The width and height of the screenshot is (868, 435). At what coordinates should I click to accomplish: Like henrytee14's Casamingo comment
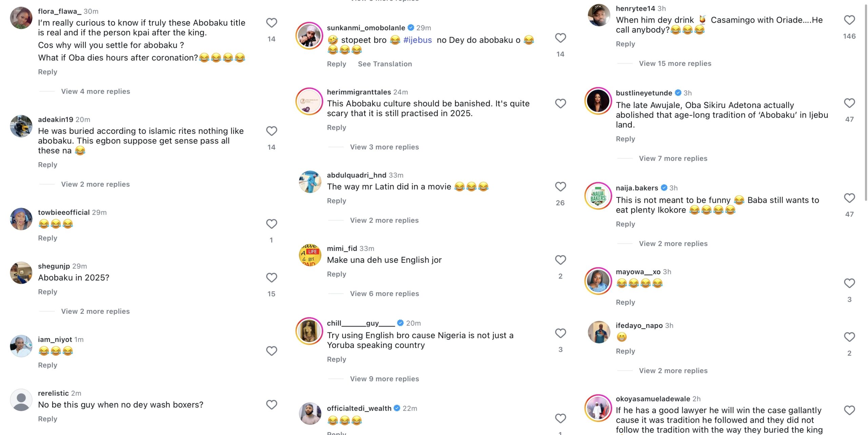pyautogui.click(x=849, y=20)
